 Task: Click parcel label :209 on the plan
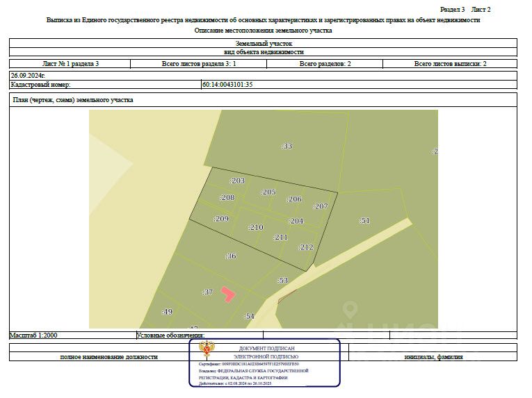click(x=221, y=219)
